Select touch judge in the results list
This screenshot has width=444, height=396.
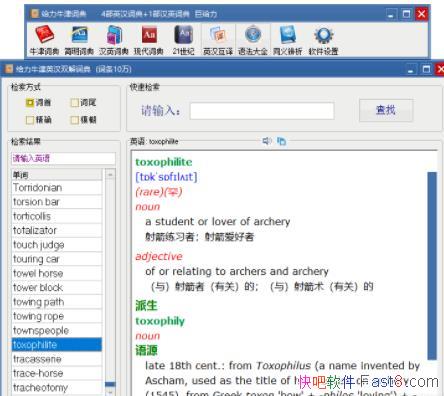pos(57,245)
